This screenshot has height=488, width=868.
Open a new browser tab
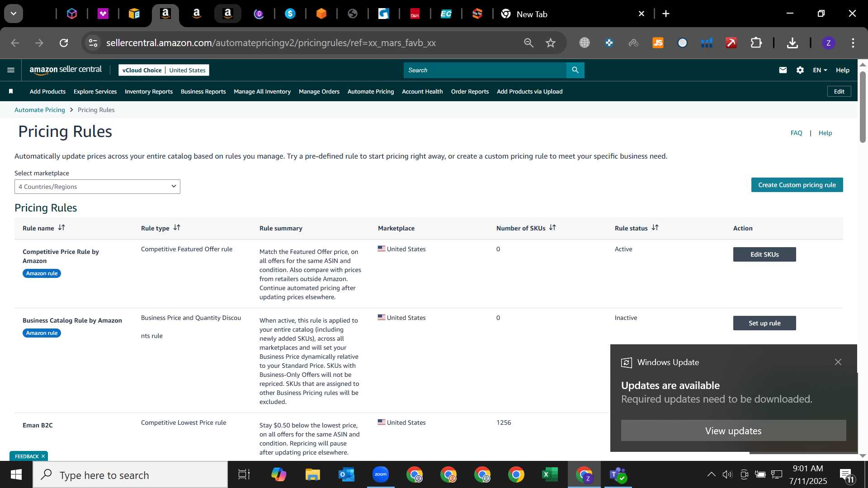pyautogui.click(x=666, y=14)
